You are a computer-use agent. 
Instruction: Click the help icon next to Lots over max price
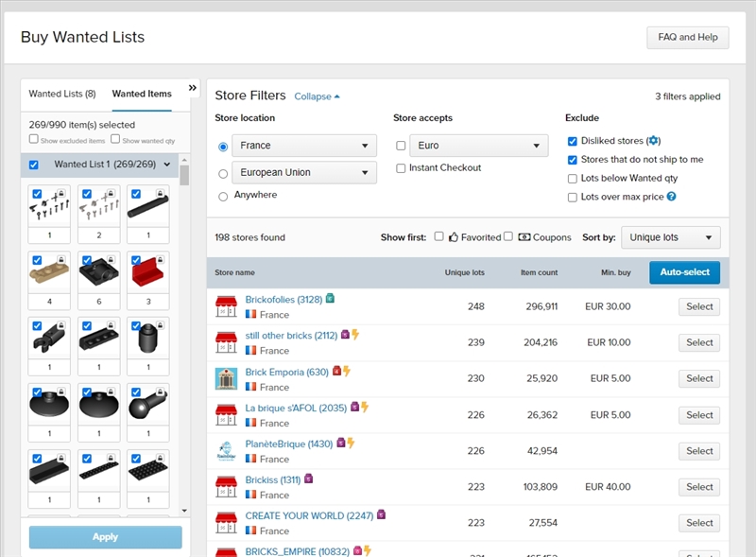671,197
